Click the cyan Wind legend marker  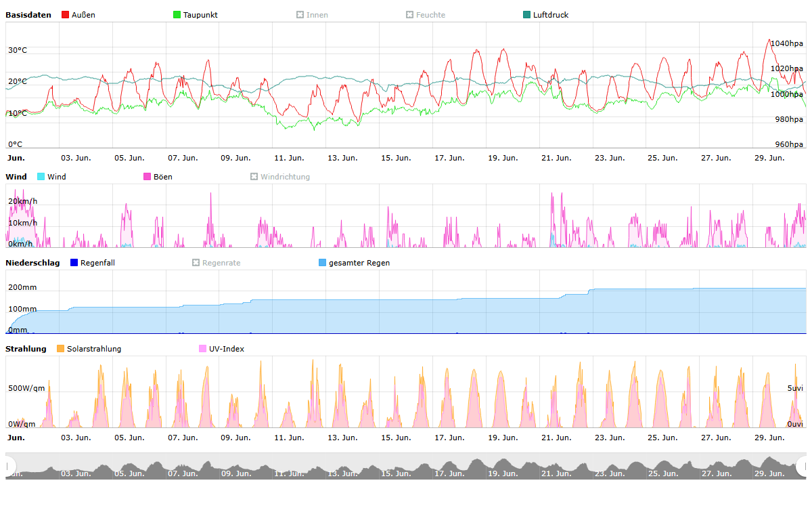[x=41, y=177]
